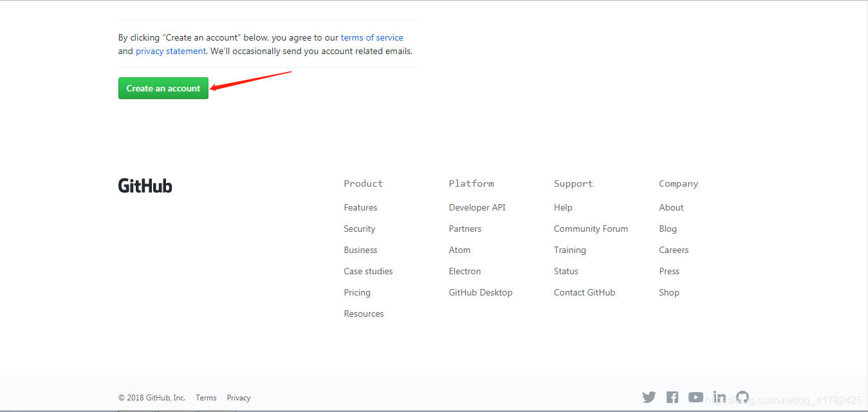Click the © 2018 GitHub, Inc. text
868x412 pixels.
(152, 398)
